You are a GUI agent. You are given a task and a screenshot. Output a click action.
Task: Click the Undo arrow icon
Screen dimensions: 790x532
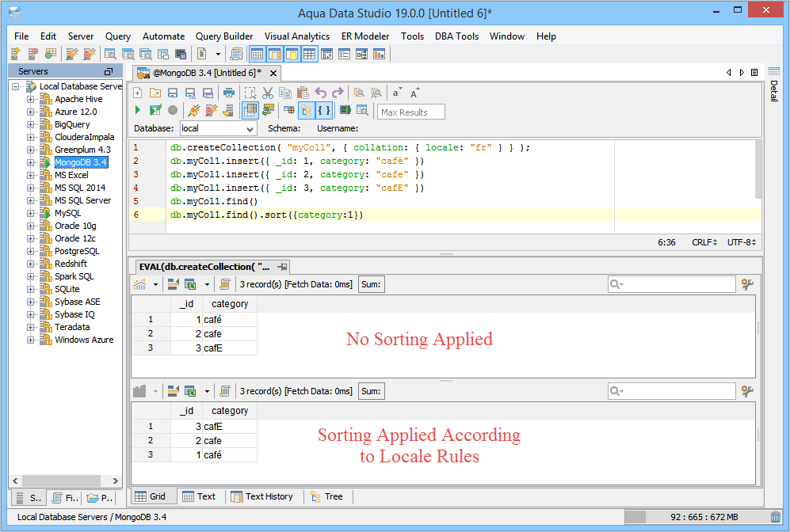(x=320, y=93)
